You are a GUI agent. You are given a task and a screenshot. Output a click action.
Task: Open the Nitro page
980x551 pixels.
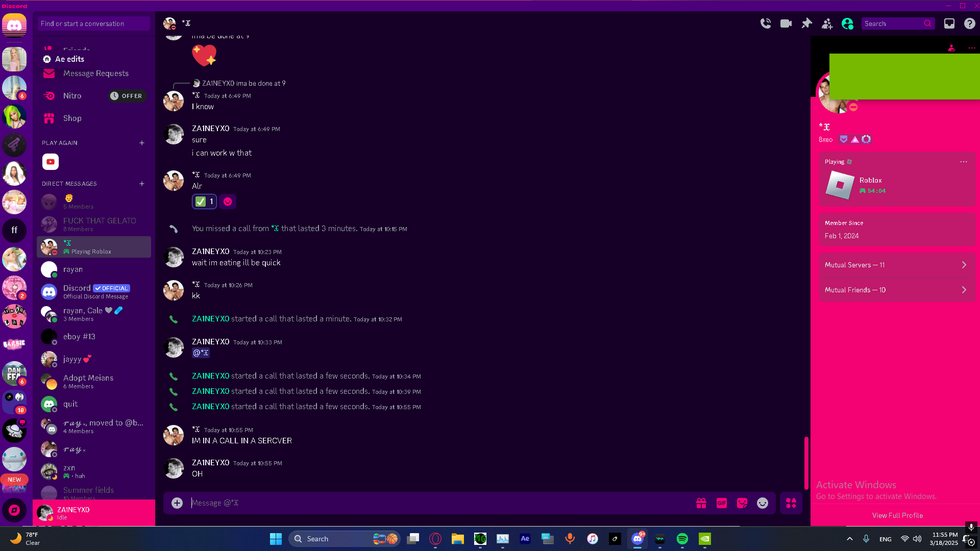[94, 96]
